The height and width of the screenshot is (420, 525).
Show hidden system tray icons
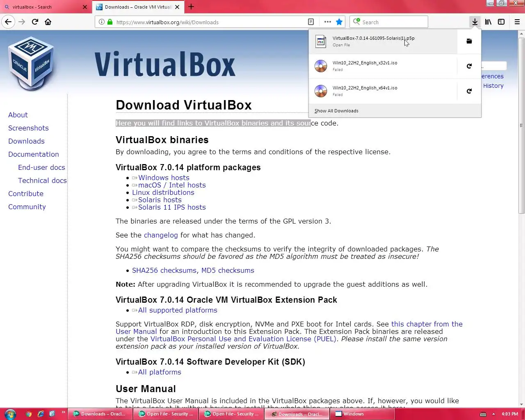tap(493, 414)
